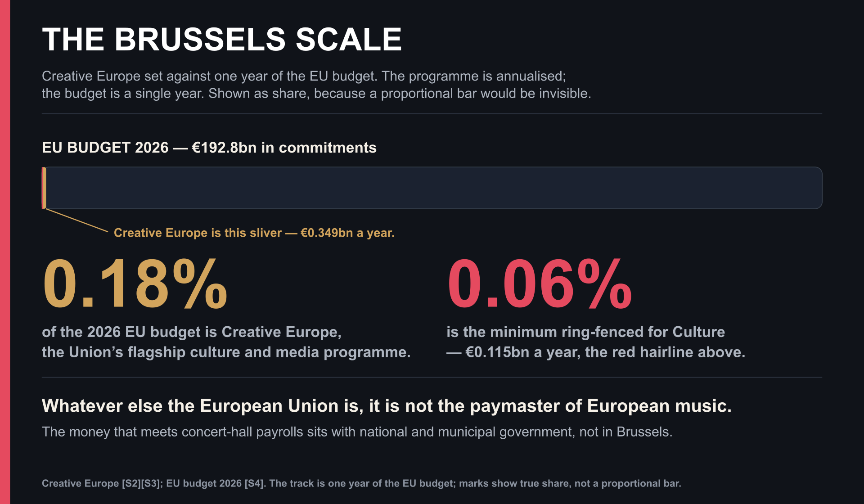Image resolution: width=864 pixels, height=504 pixels.
Task: Click the source footnote with [S2][S3]
Action: pos(361,483)
